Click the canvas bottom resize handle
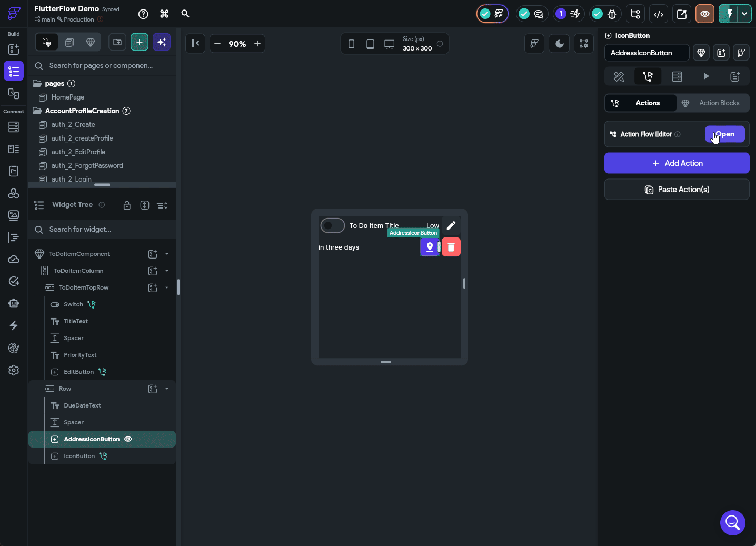 tap(386, 362)
